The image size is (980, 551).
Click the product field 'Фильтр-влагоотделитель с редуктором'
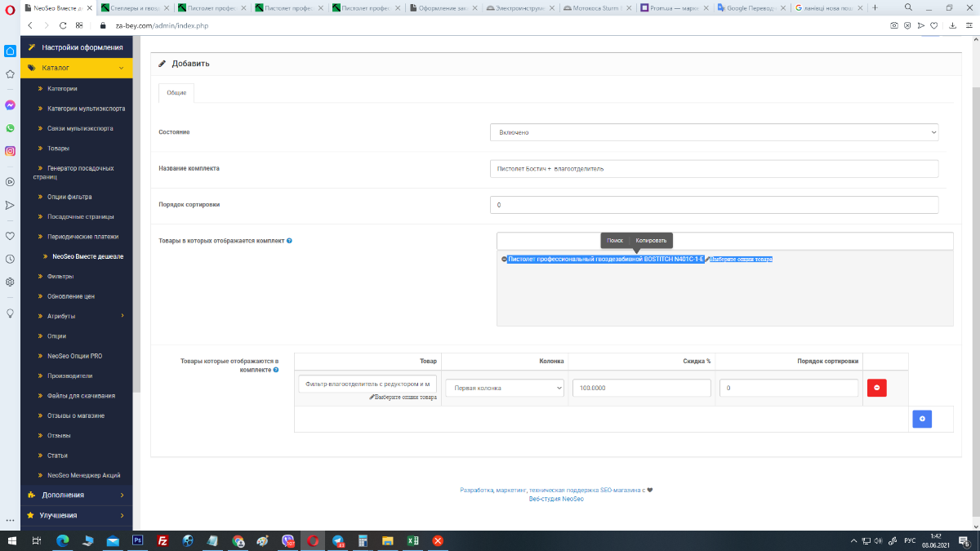[367, 384]
